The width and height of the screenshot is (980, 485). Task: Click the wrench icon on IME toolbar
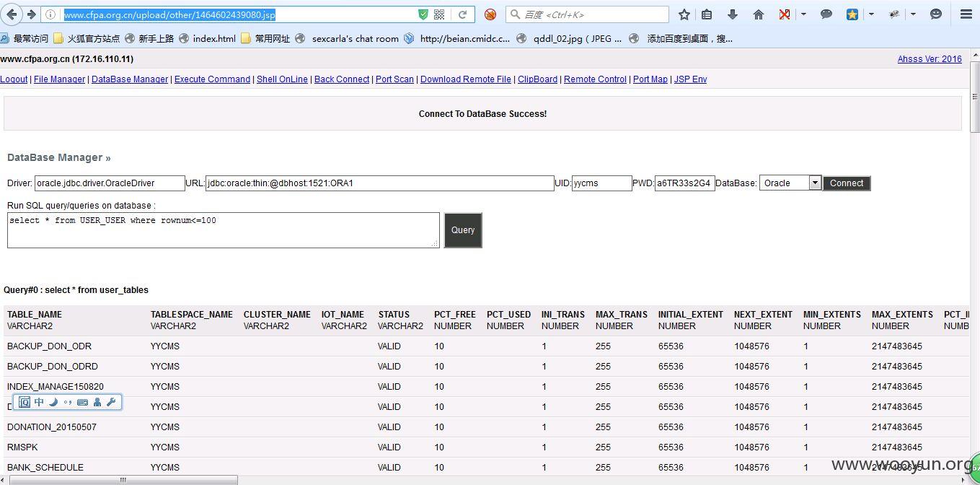111,402
